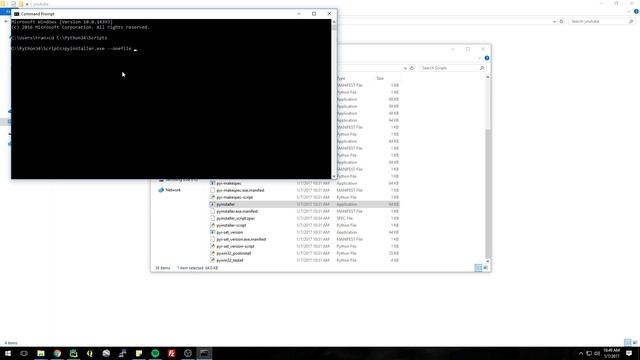Screen dimensions: 640x360
Task: Open Help in the Scripts Explorer window
Action: pos(487,58)
